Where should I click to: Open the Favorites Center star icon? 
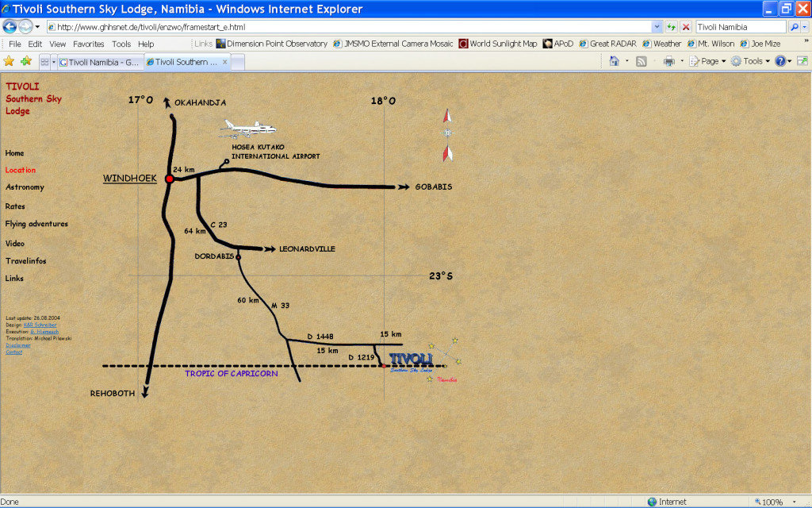[9, 61]
